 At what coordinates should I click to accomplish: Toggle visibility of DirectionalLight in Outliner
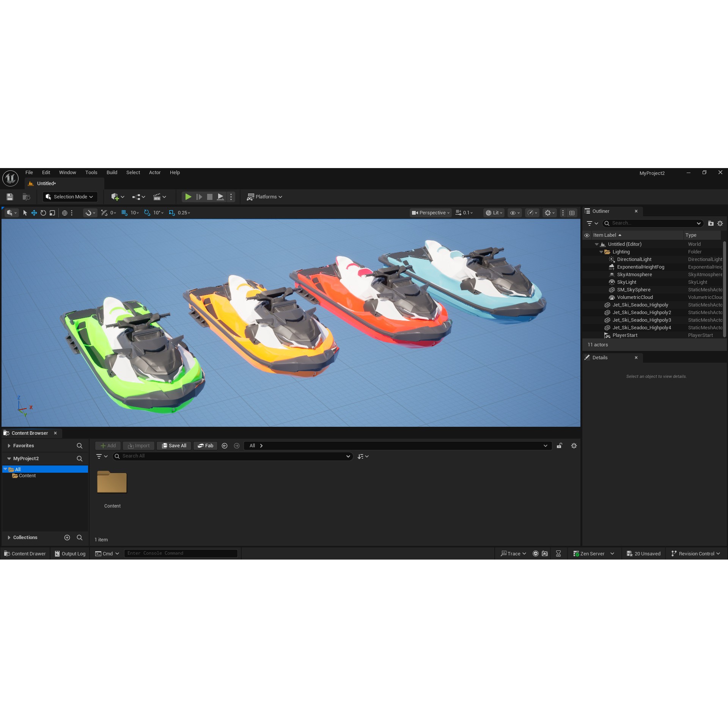(x=587, y=259)
